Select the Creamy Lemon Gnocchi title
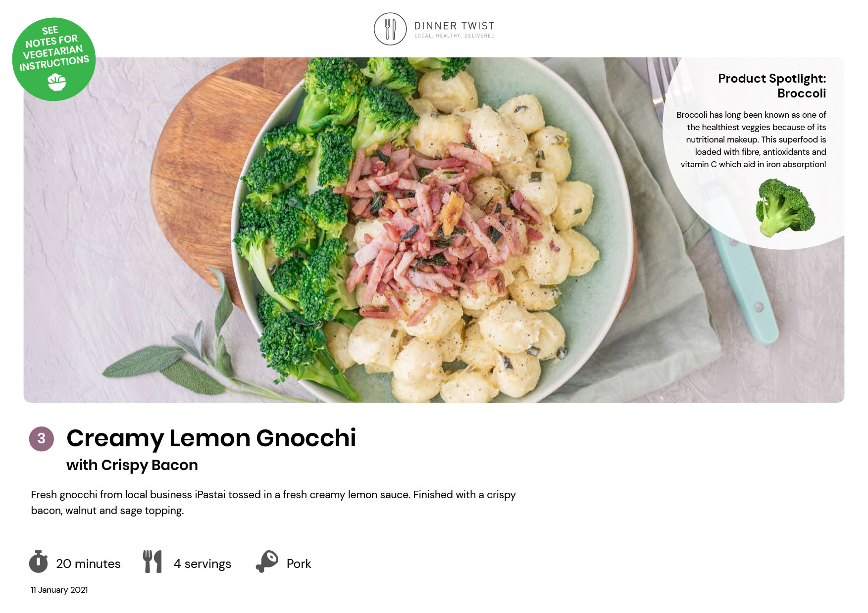Viewport: 868px width, 613px height. coord(211,438)
